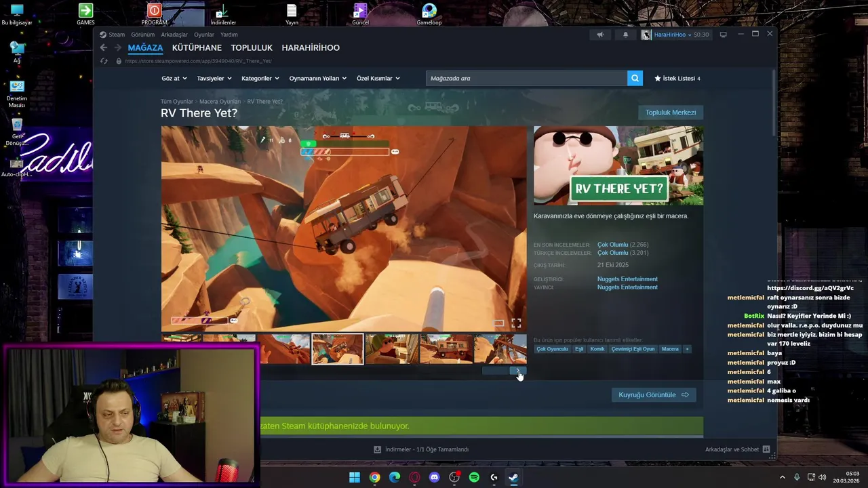The width and height of the screenshot is (868, 488).
Task: Open Google Chrome from the taskbar
Action: [x=374, y=477]
